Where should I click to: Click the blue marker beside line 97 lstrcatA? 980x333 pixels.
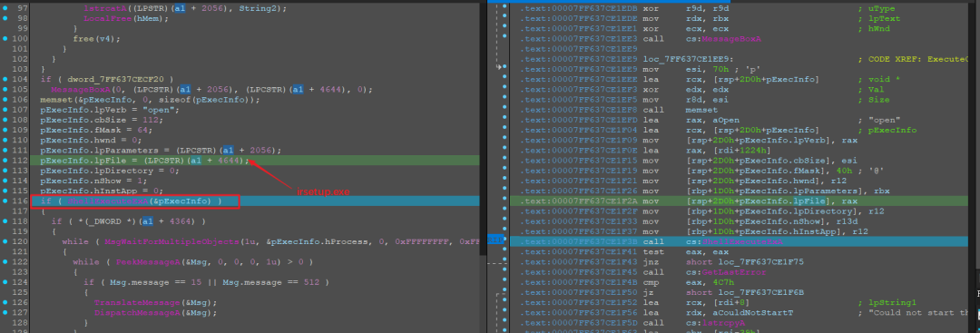click(x=5, y=9)
